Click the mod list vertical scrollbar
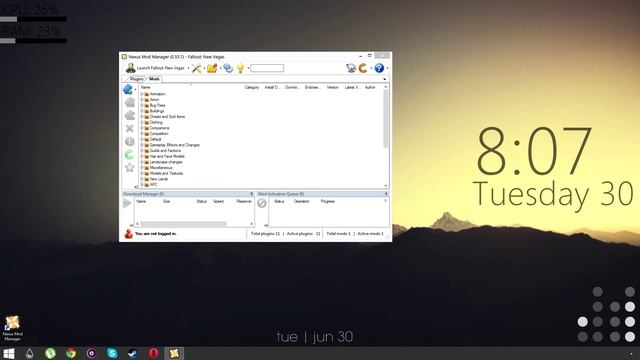The height and width of the screenshot is (360, 640). coord(386,118)
